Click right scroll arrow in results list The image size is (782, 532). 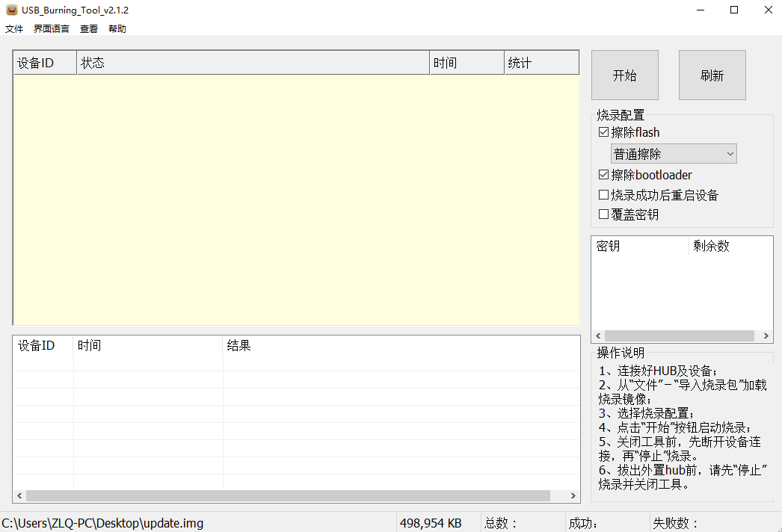click(x=573, y=496)
